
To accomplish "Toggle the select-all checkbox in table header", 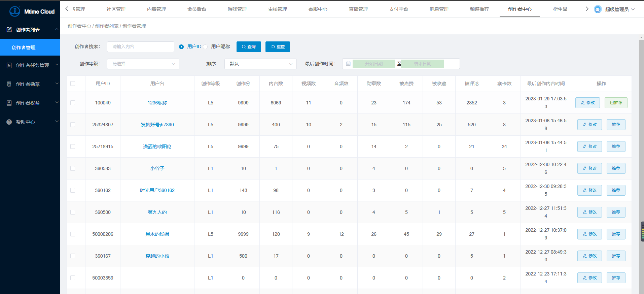I will (x=73, y=84).
